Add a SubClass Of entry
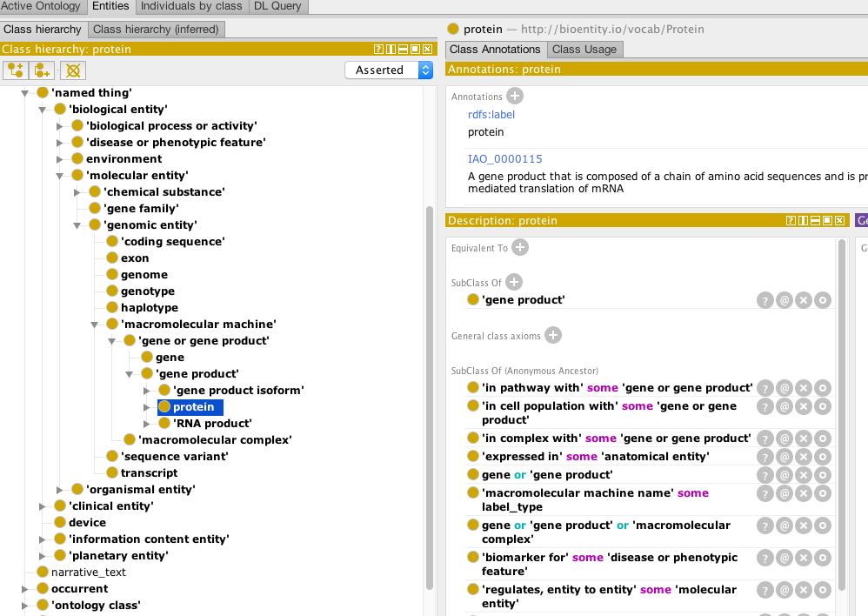868x616 pixels. [x=514, y=282]
